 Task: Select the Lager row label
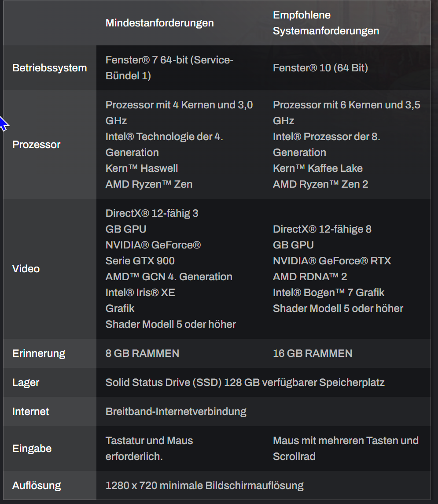(26, 382)
